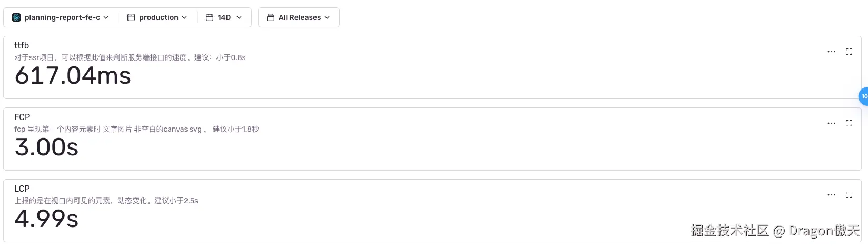
Task: Click the LCP widget title
Action: coord(22,189)
